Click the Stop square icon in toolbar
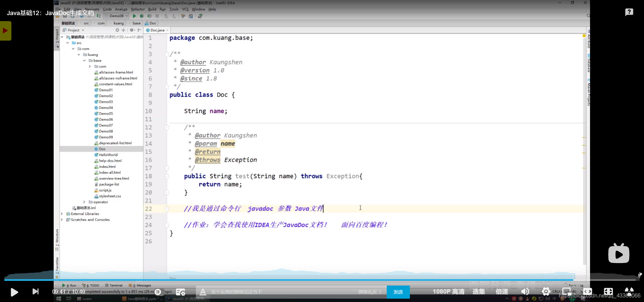 (x=157, y=16)
